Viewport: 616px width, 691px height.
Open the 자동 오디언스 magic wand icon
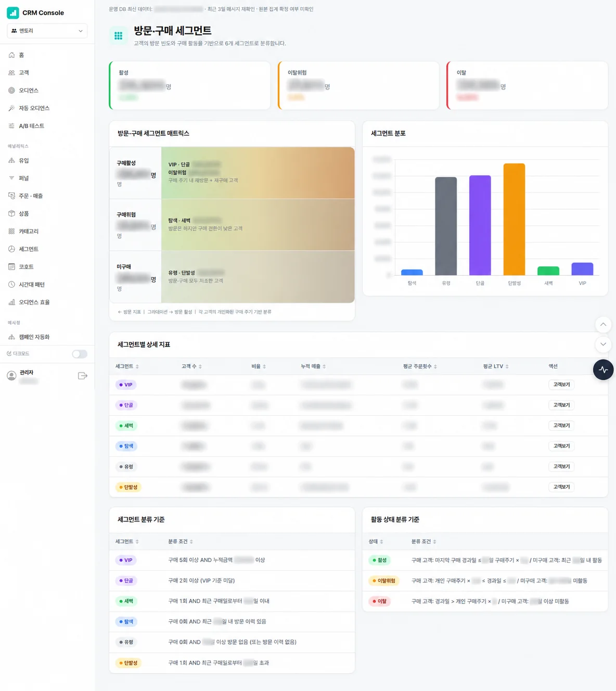pos(11,108)
